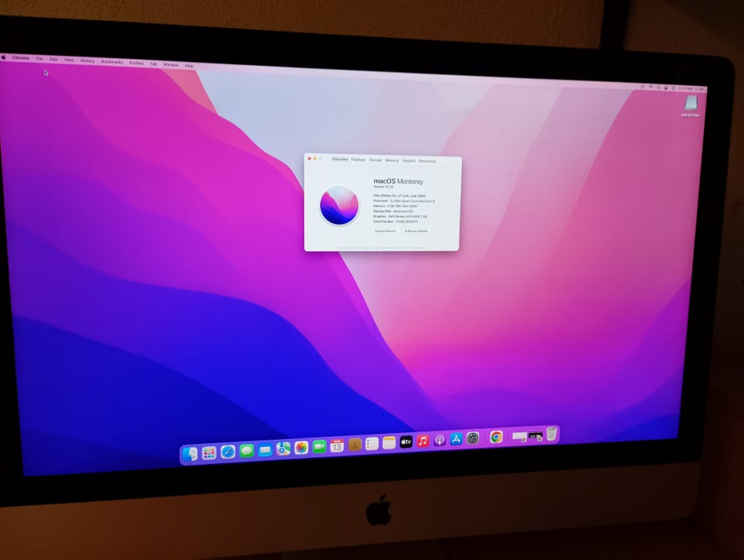Image resolution: width=744 pixels, height=560 pixels.
Task: Open the Siri icon in the menu bar
Action: click(x=673, y=88)
